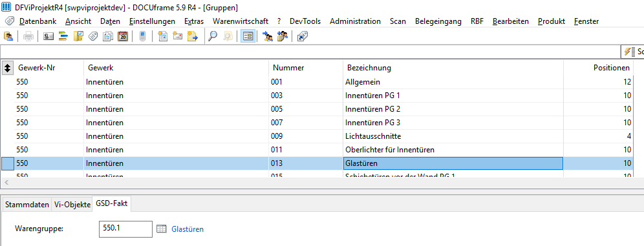644x246 pixels.
Task: Click the Glastüren link next to Warengruppe
Action: click(x=188, y=229)
